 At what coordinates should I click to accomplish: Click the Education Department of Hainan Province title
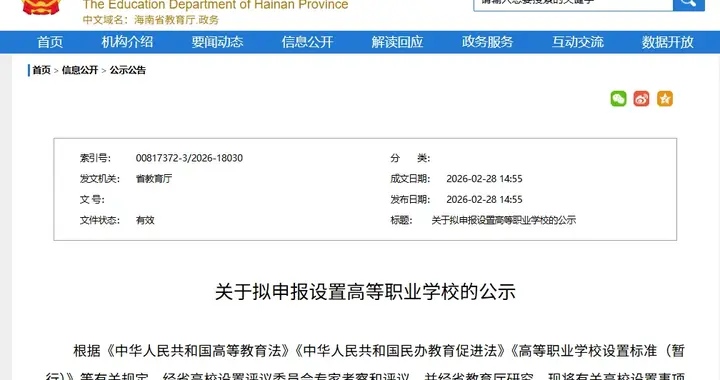tap(215, 5)
